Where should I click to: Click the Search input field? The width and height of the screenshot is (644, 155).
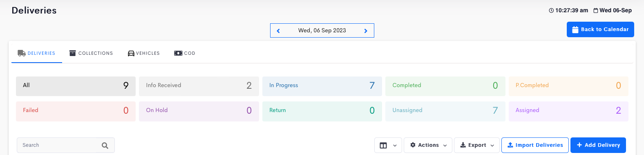point(66,145)
